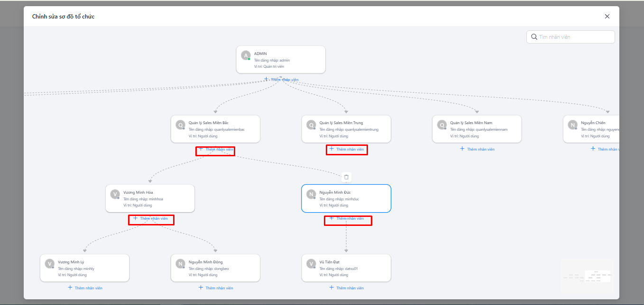The height and width of the screenshot is (305, 644).
Task: Click avatar of Nguyễn Minh Đông
Action: [180, 264]
